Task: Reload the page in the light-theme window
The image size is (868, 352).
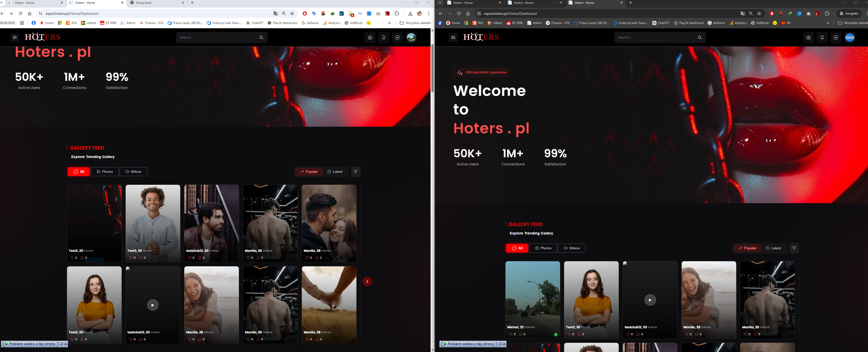Action: [x=20, y=14]
